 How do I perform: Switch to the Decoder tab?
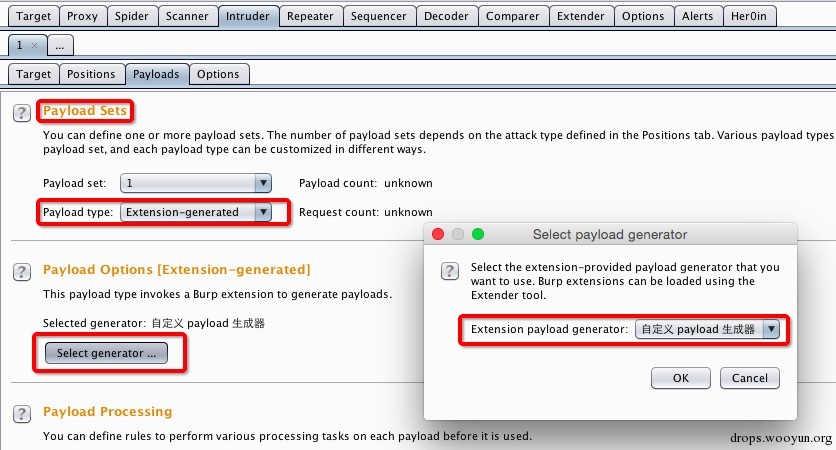coord(446,17)
